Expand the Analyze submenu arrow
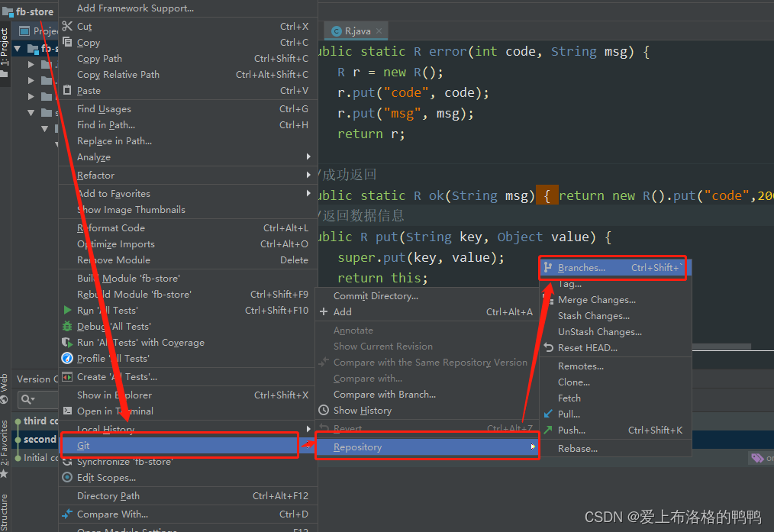 (x=308, y=156)
